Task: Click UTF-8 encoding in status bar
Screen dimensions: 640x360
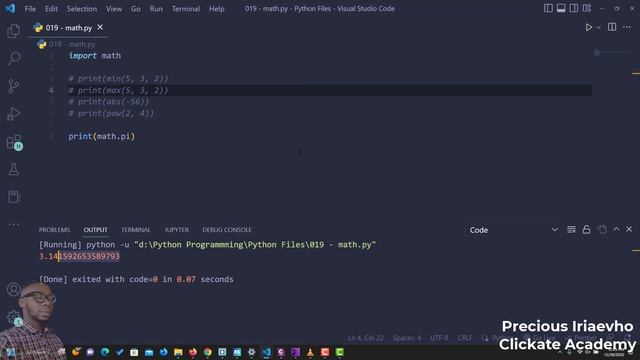Action: (x=439, y=338)
